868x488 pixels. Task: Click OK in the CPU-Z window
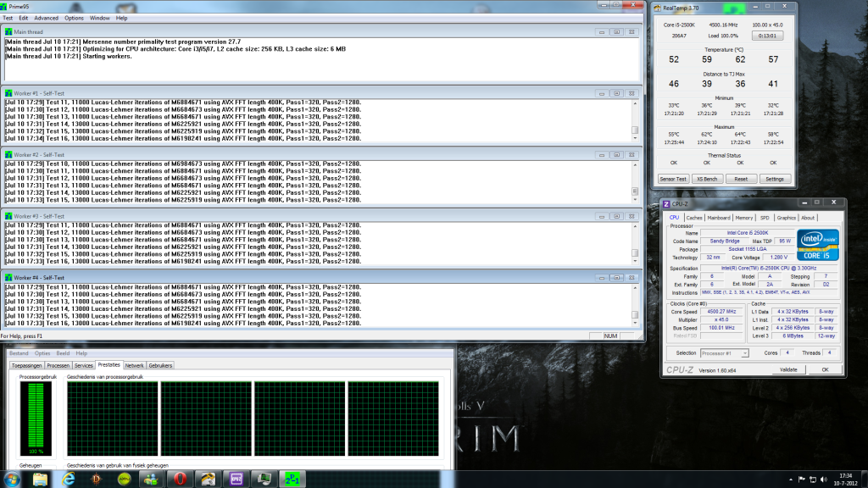pyautogui.click(x=825, y=369)
